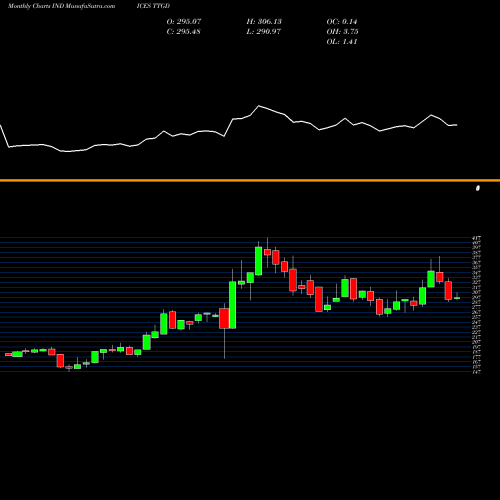Click the OH: 3.75 reading
This screenshot has height=500, width=500.
(342, 32)
